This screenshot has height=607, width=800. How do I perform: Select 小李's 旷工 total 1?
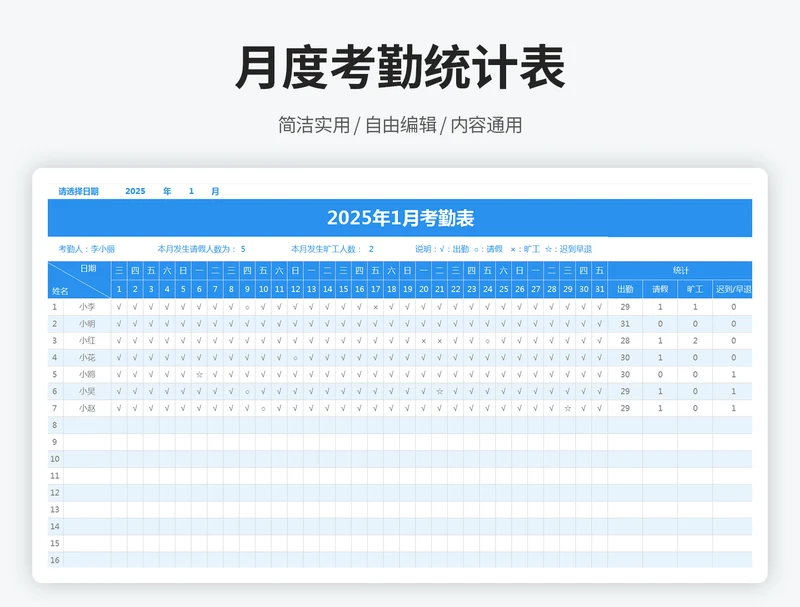695,307
